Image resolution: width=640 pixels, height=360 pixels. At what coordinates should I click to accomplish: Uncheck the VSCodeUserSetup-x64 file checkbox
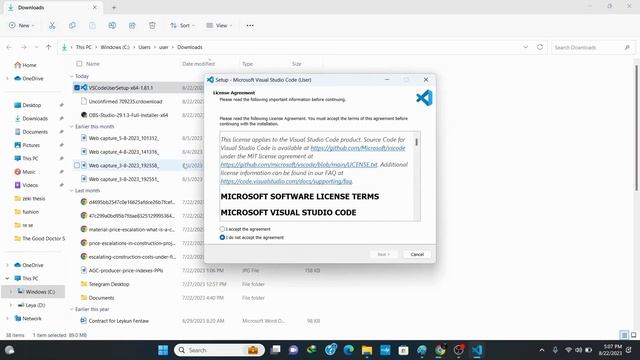point(77,87)
